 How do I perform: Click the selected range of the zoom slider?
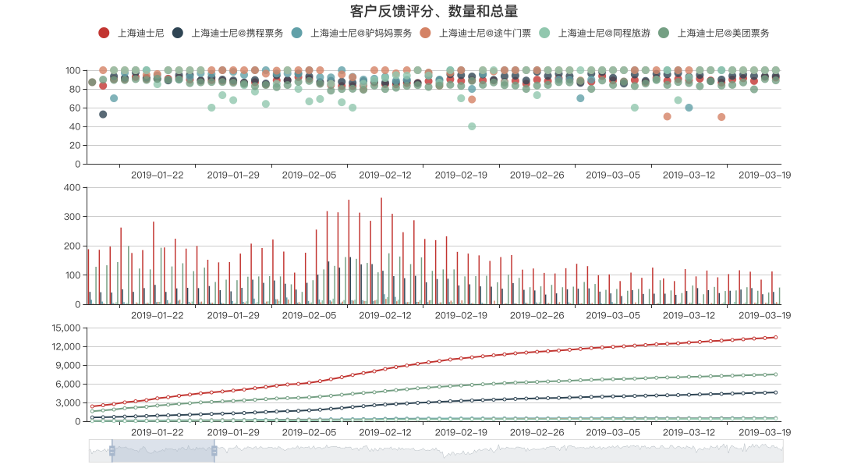click(x=163, y=452)
